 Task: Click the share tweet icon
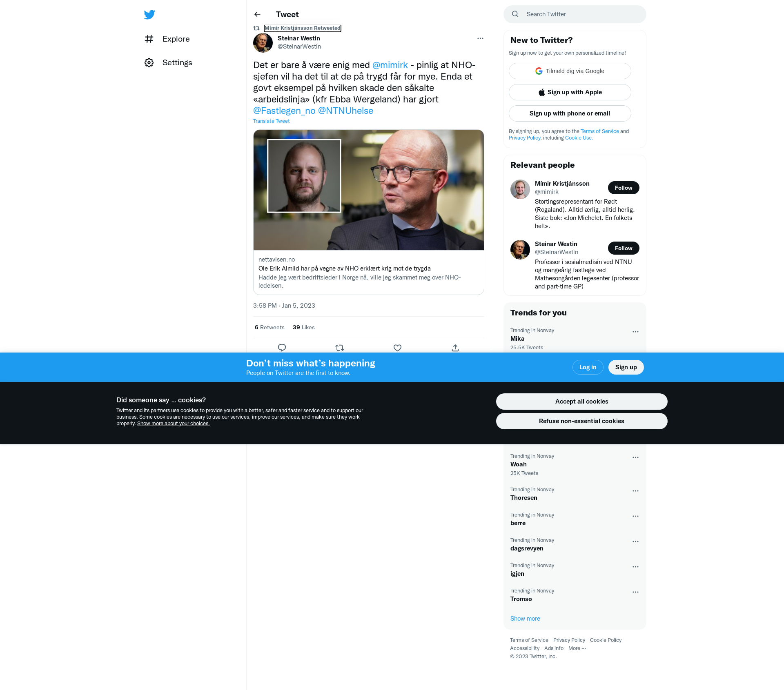click(x=455, y=348)
